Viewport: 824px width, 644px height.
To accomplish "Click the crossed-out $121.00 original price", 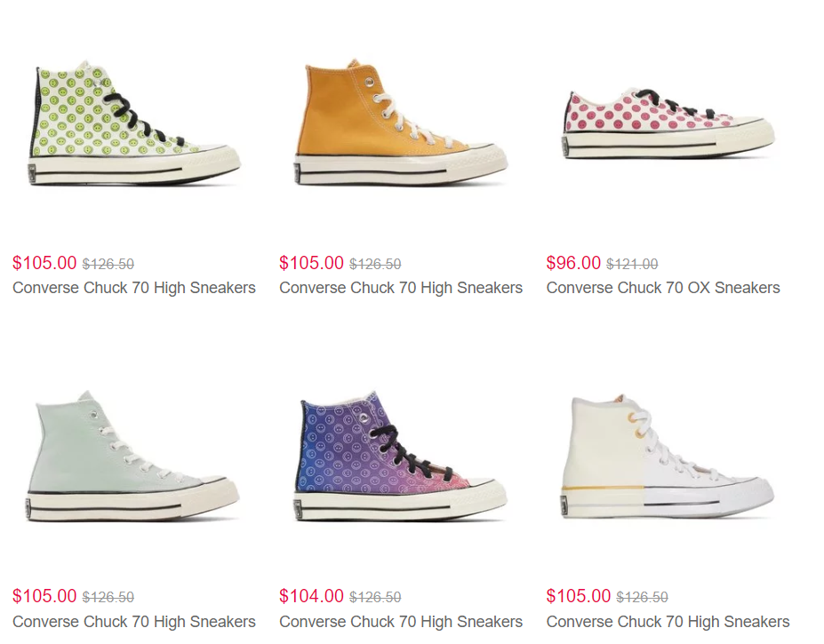I will click(632, 264).
